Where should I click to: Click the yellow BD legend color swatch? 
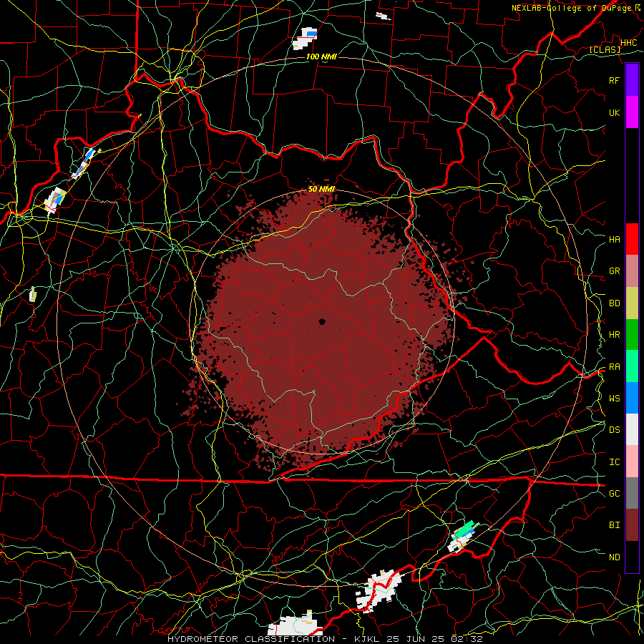coord(632,303)
